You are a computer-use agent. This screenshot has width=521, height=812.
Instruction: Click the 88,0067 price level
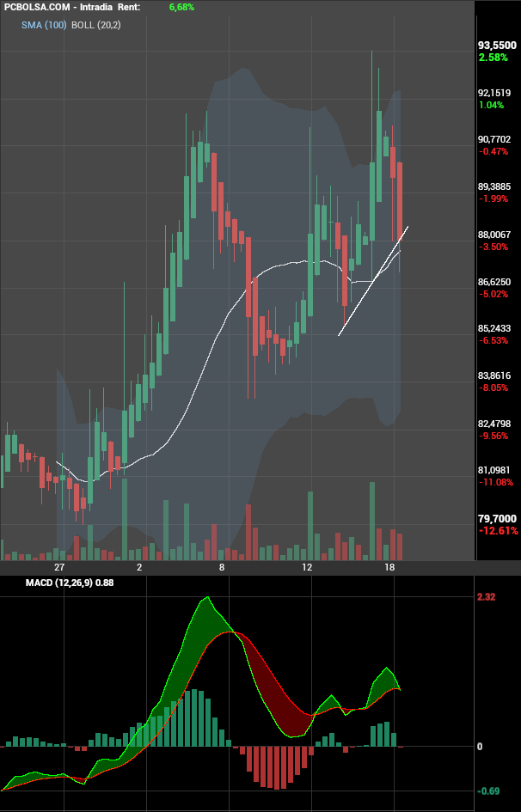coord(494,234)
